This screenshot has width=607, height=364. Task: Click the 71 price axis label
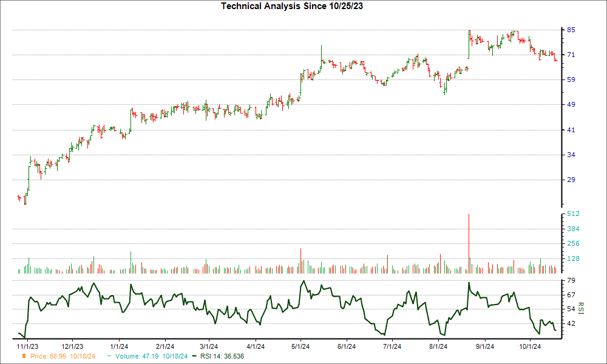coord(571,55)
